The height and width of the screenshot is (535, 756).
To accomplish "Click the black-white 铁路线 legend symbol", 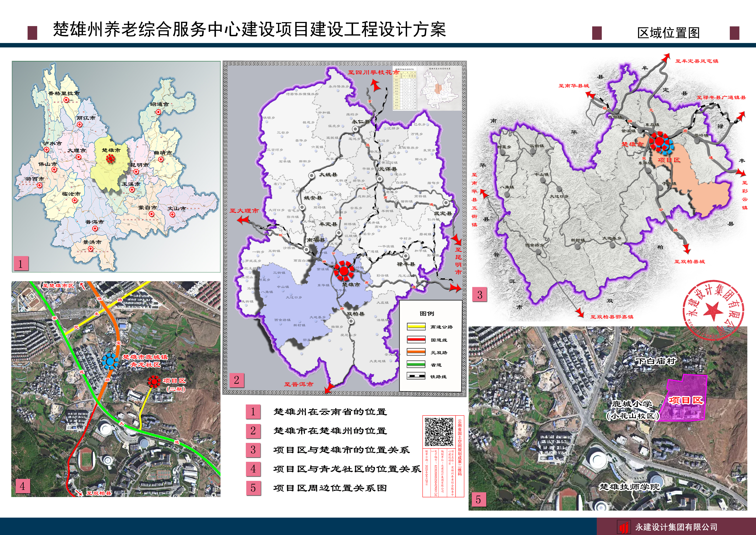I will [x=416, y=376].
